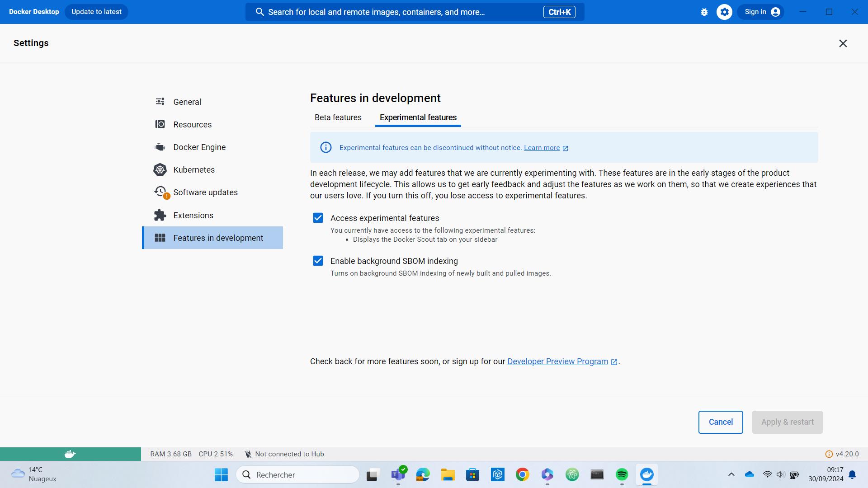Click the weather widget showing 14°C
This screenshot has width=868, height=488.
[34, 474]
